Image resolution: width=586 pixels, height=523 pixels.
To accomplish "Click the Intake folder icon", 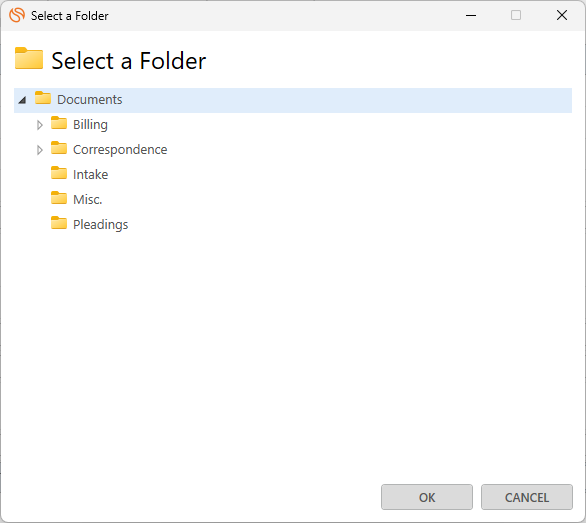I will [59, 173].
